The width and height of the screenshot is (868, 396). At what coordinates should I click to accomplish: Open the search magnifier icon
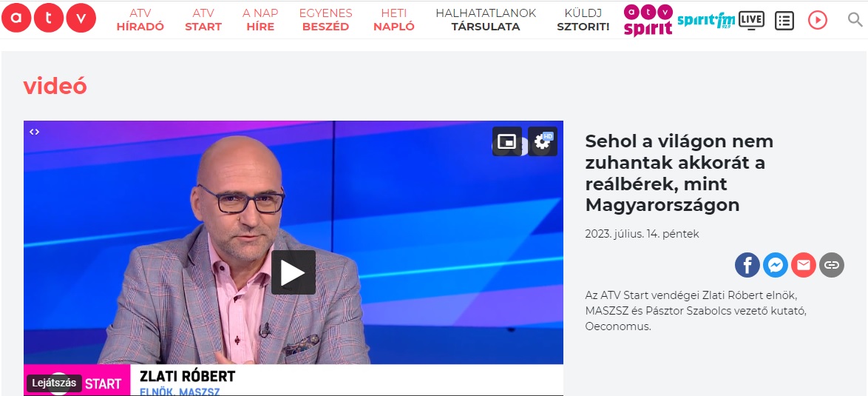[x=855, y=20]
